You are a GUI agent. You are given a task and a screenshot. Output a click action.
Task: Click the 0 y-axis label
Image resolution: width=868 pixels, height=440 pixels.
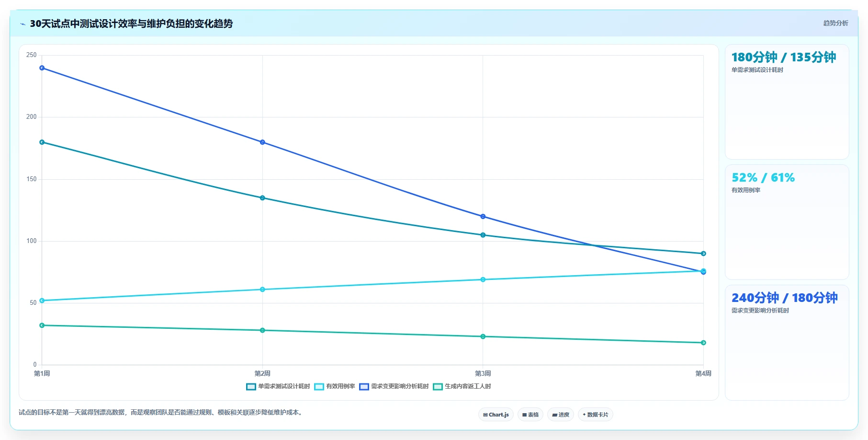35,365
